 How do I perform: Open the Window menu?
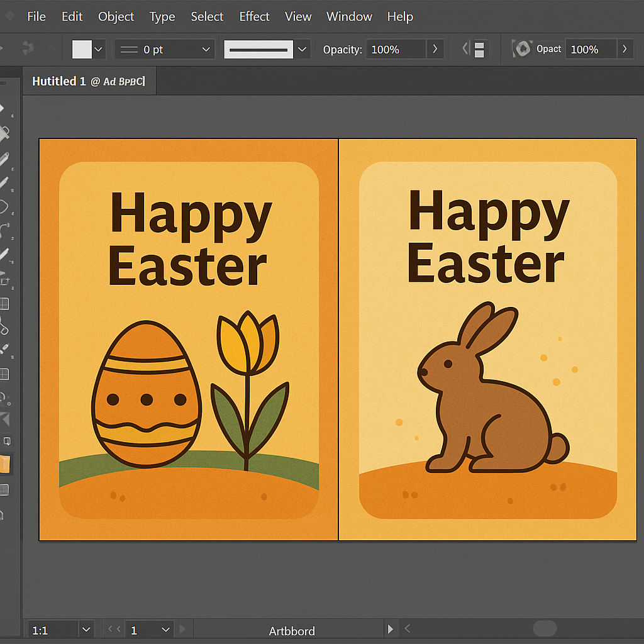pos(349,16)
